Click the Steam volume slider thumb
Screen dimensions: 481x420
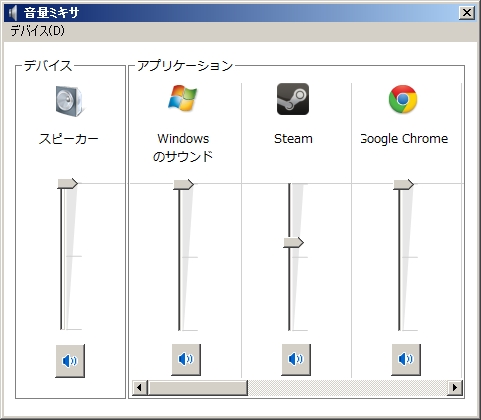(294, 242)
